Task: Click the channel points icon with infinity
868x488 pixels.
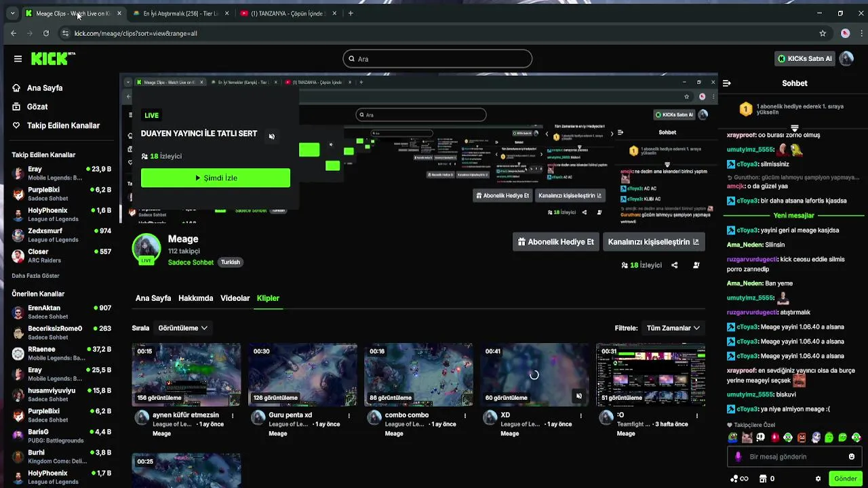Action: coord(739,479)
